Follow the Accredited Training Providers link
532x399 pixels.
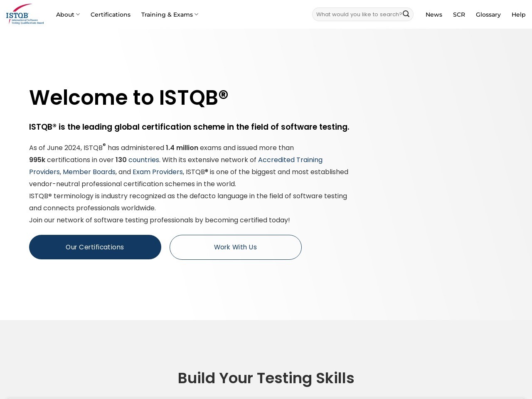[x=290, y=160]
